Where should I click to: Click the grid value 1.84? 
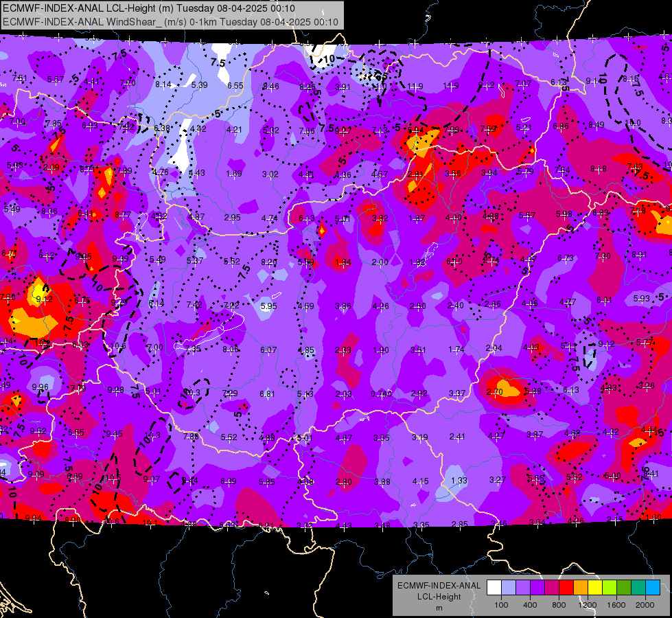(343, 262)
